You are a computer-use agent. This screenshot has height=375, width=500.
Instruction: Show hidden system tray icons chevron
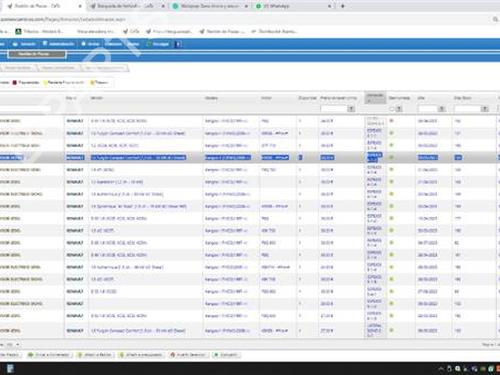pos(441,369)
